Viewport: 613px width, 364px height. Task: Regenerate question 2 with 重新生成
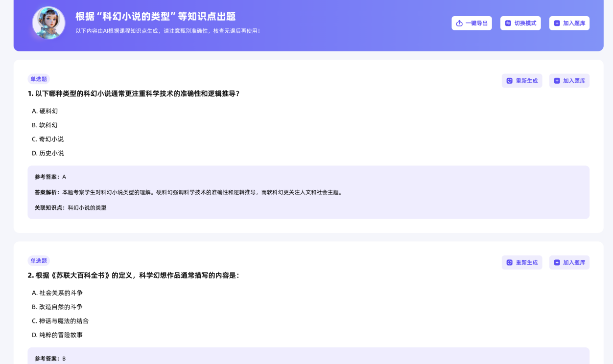click(x=521, y=263)
